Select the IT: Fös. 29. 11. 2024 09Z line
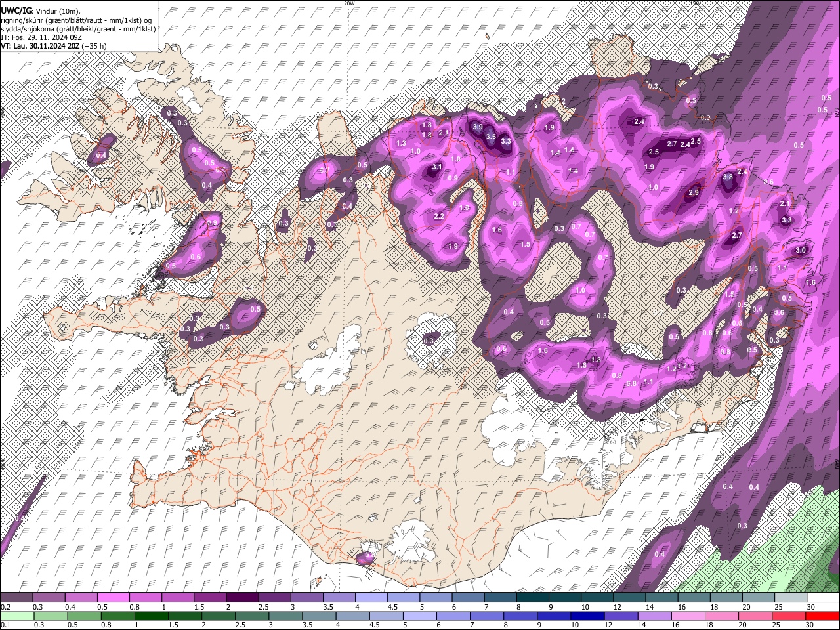Image resolution: width=840 pixels, height=630 pixels. [x=41, y=37]
